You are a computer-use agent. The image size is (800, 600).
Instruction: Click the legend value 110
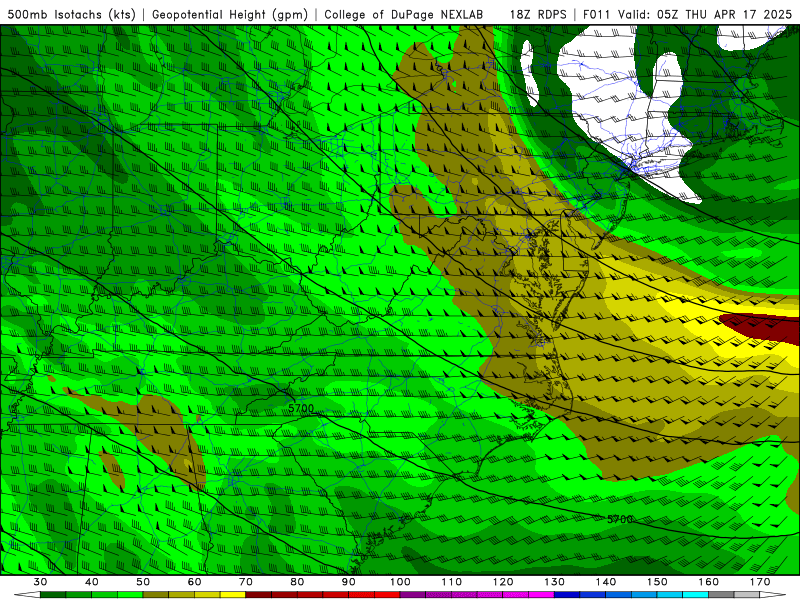point(452,582)
